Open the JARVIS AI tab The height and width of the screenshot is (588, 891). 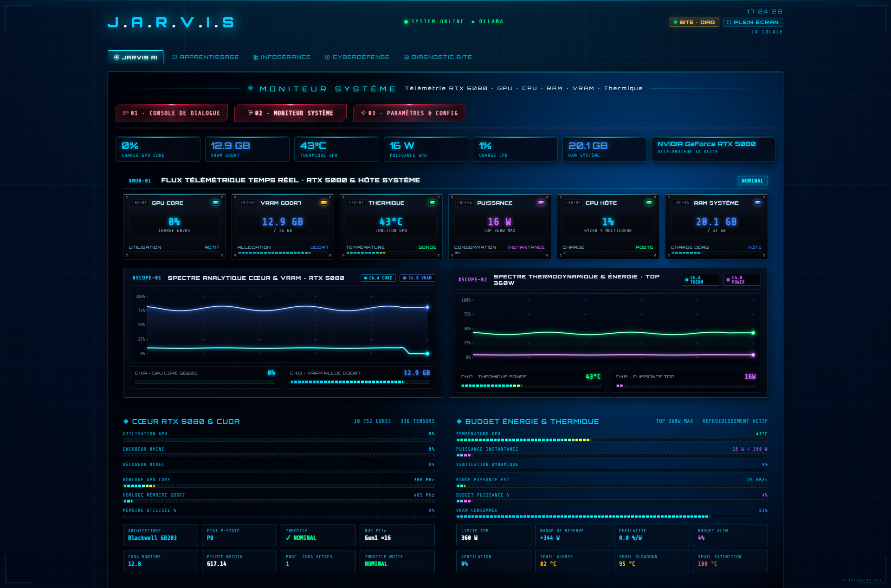pyautogui.click(x=136, y=57)
